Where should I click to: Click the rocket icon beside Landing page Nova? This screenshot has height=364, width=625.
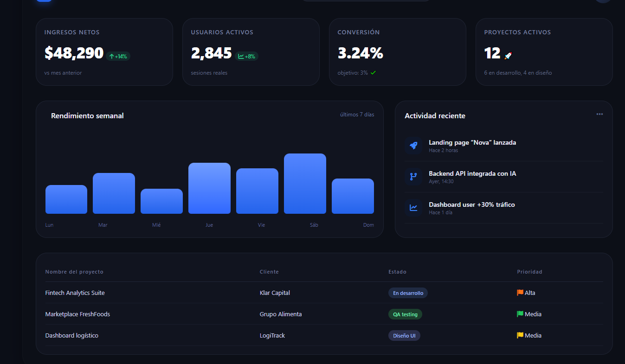pyautogui.click(x=413, y=146)
